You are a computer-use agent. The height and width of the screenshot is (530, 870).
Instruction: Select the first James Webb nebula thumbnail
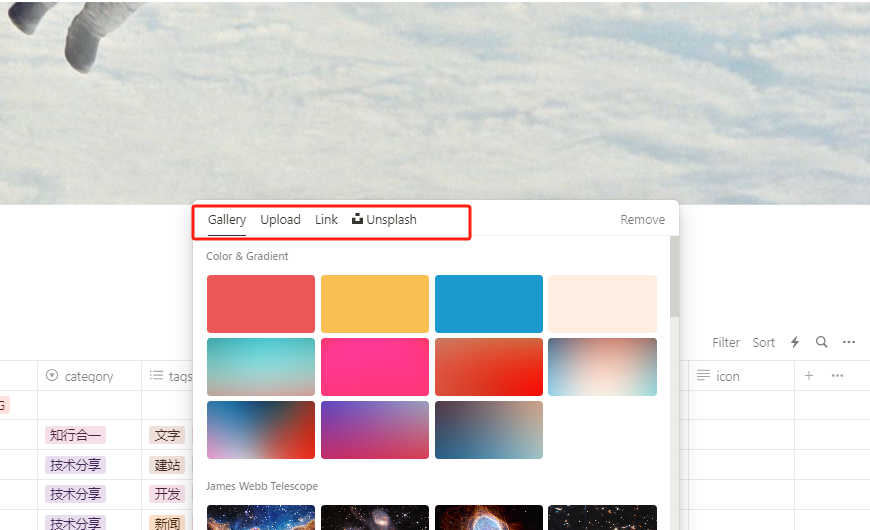point(261,517)
